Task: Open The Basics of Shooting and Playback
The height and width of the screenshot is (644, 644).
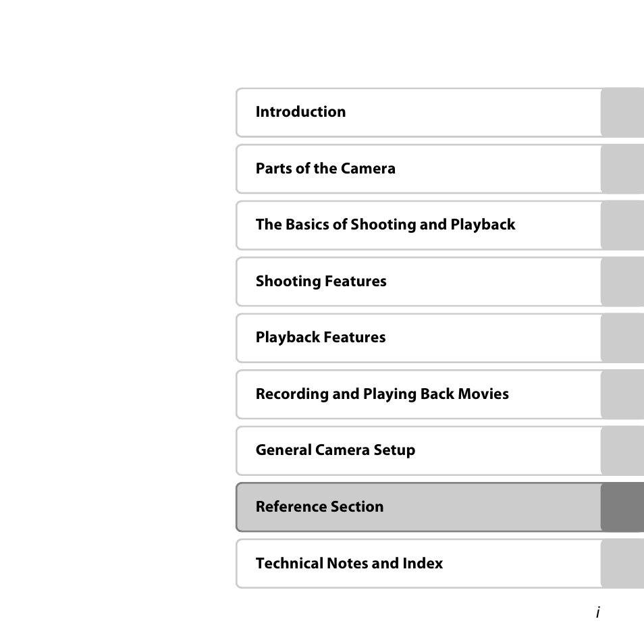Action: tap(418, 225)
